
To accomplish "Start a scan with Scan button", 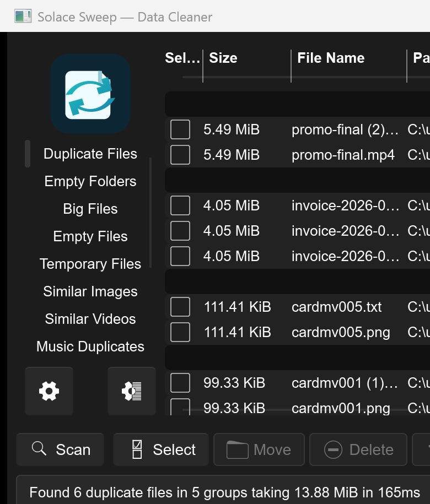I will point(60,449).
